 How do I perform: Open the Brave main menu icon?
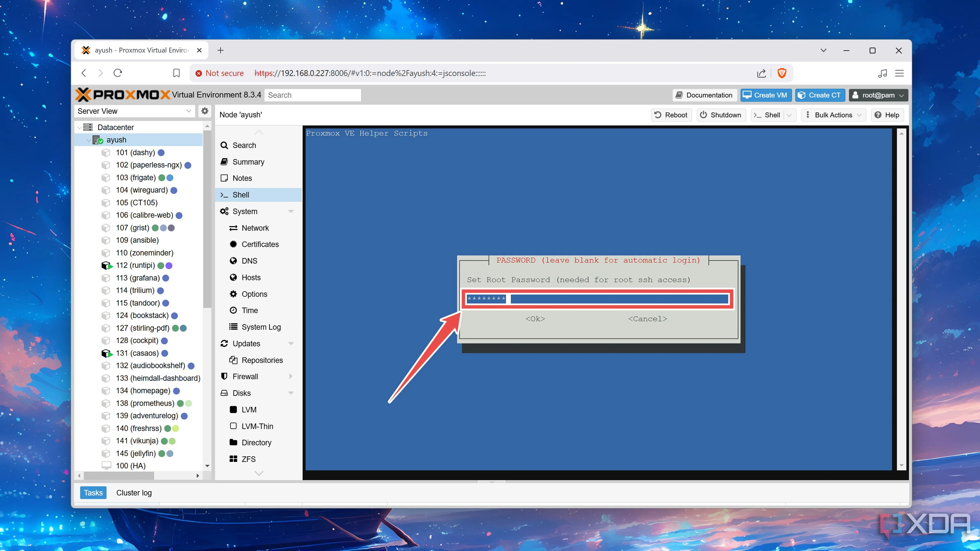(x=899, y=73)
